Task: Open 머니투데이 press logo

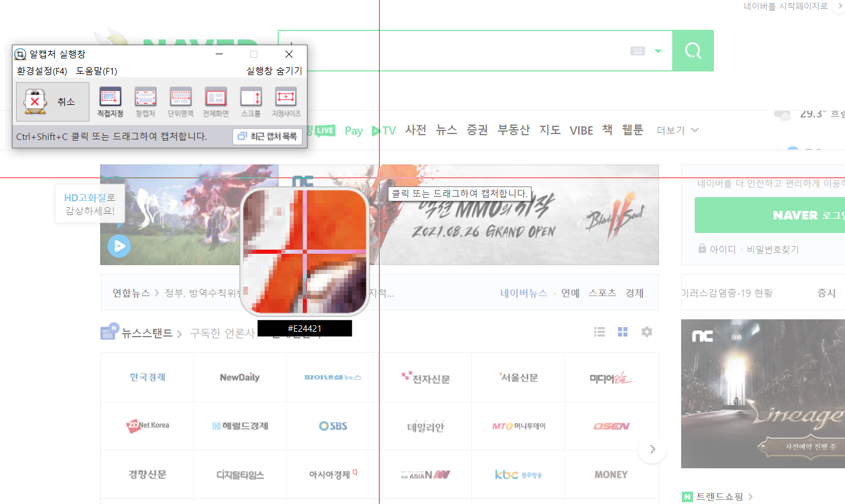Action: point(518,426)
